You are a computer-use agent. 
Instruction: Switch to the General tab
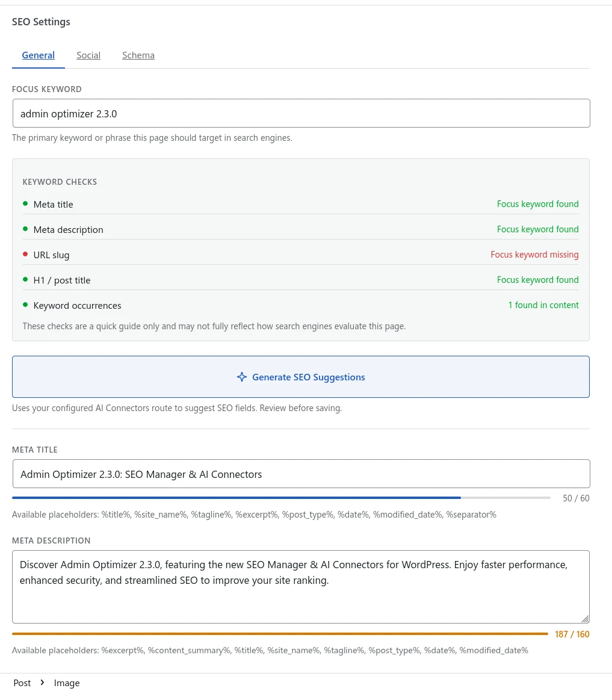[x=39, y=55]
